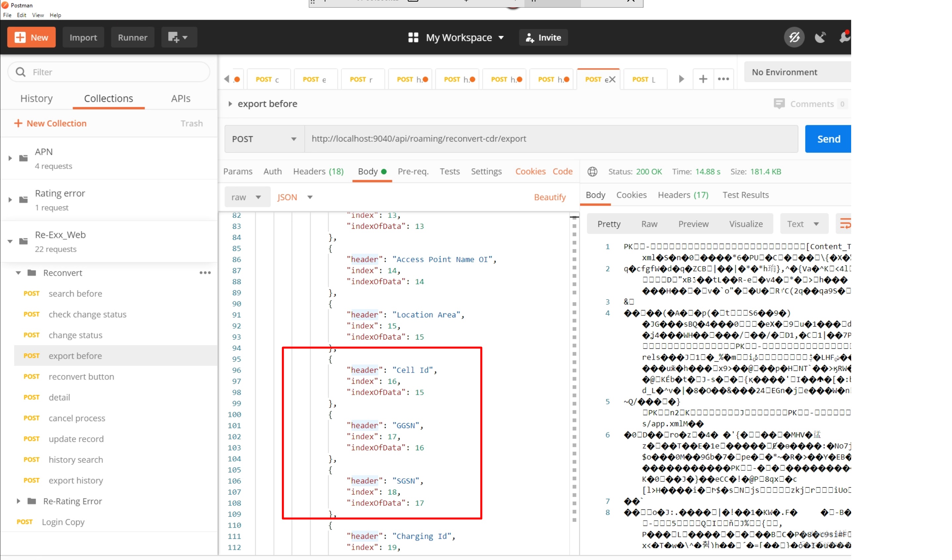Click the plus icon to open new tab
Image resolution: width=952 pixels, height=560 pixels.
pos(703,79)
